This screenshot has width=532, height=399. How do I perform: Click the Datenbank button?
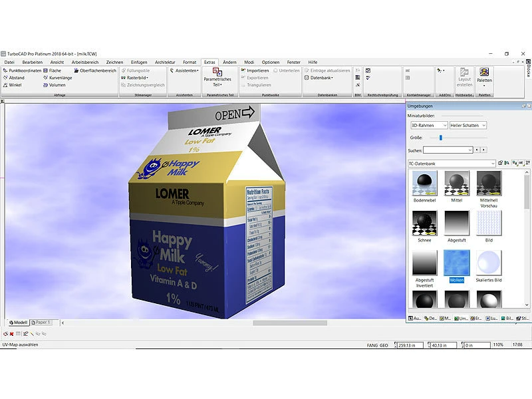tap(321, 78)
